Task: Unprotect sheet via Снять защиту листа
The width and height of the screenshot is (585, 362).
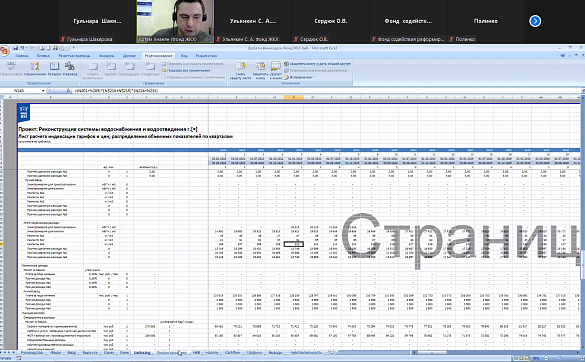Action: tap(240, 71)
